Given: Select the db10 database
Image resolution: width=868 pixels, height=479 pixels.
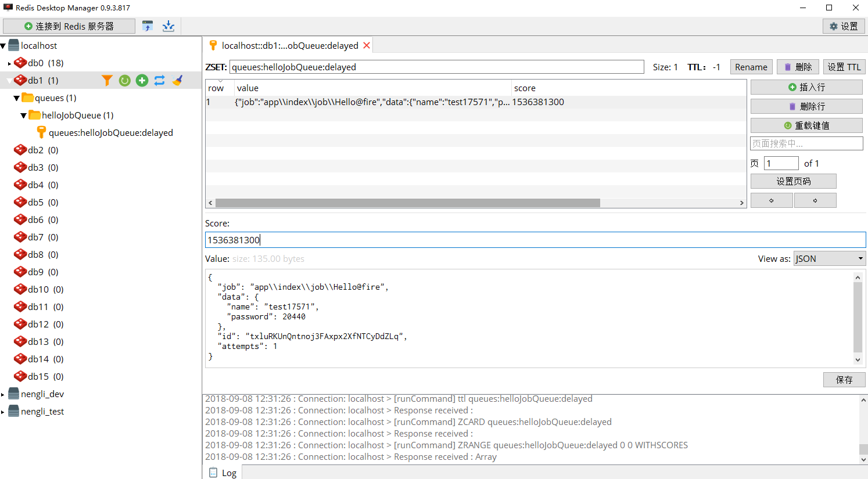Looking at the screenshot, I should (45, 289).
